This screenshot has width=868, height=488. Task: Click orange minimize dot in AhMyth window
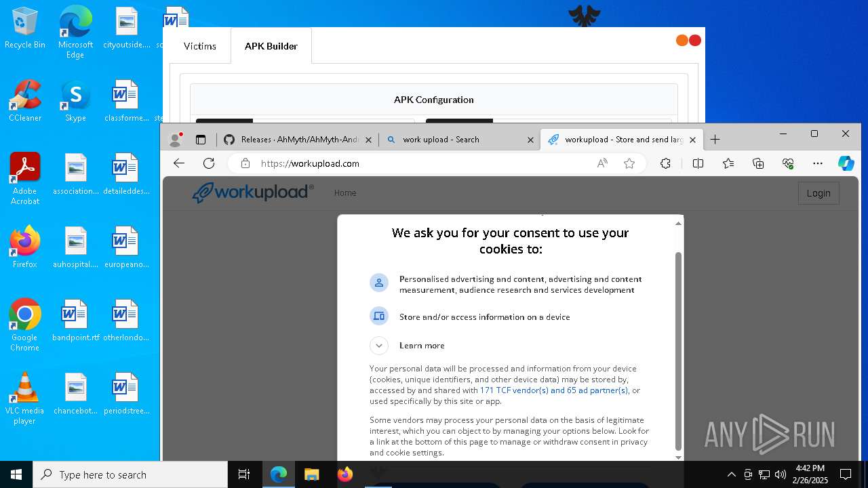[682, 41]
